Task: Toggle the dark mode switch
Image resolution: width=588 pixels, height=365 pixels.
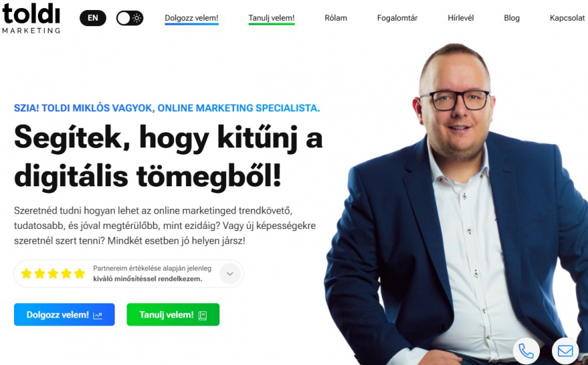Action: (x=130, y=18)
